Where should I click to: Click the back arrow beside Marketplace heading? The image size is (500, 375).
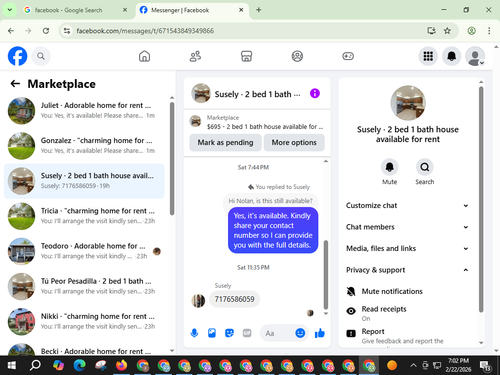[15, 84]
